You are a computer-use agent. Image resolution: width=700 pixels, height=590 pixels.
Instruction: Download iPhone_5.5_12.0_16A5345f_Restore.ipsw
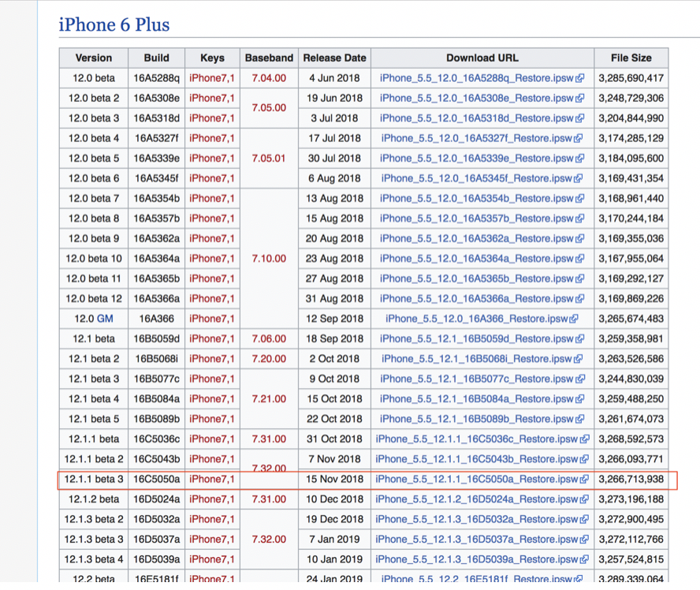(482, 178)
